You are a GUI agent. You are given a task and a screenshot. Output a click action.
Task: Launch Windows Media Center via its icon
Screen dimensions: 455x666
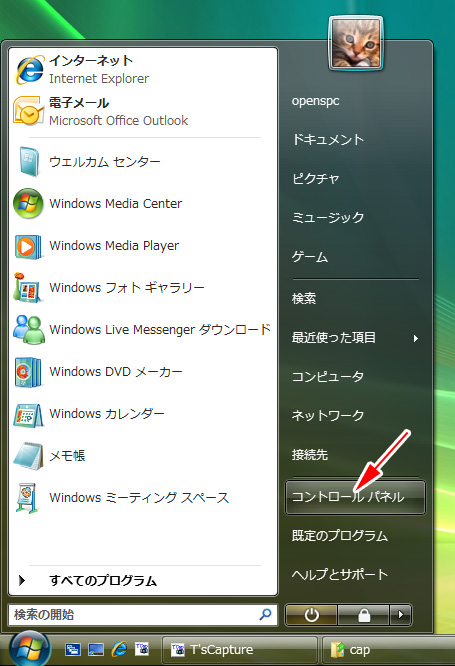coord(28,203)
